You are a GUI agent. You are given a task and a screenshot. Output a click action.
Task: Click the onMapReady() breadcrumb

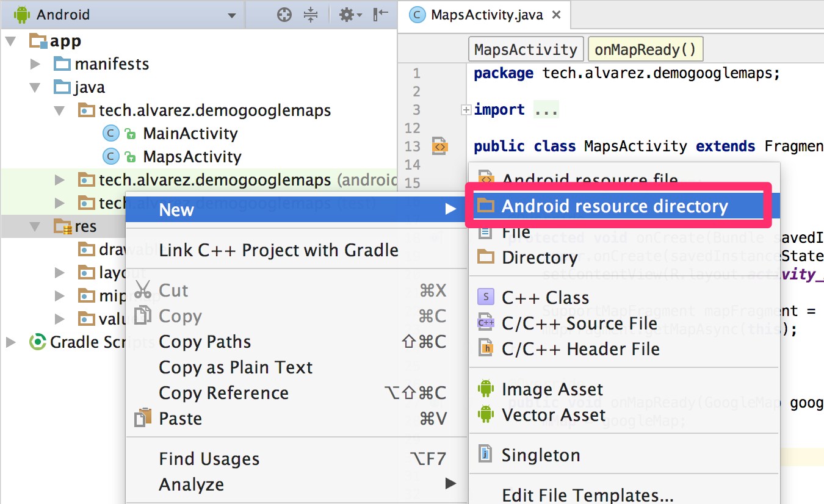click(x=645, y=50)
